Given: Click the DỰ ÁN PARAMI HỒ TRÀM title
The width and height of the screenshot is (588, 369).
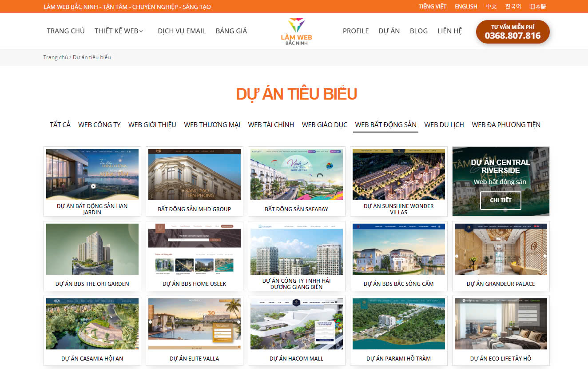Looking at the screenshot, I should [x=399, y=358].
